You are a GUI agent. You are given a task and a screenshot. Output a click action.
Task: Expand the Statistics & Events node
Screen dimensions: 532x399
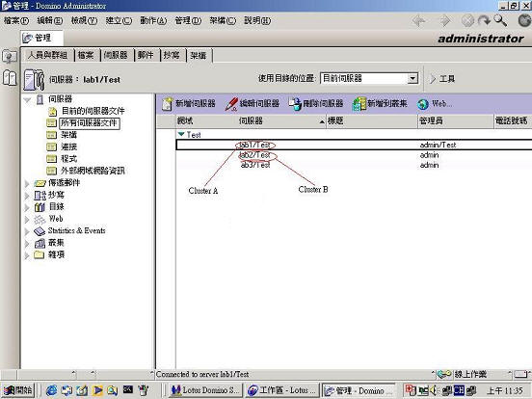coord(27,231)
